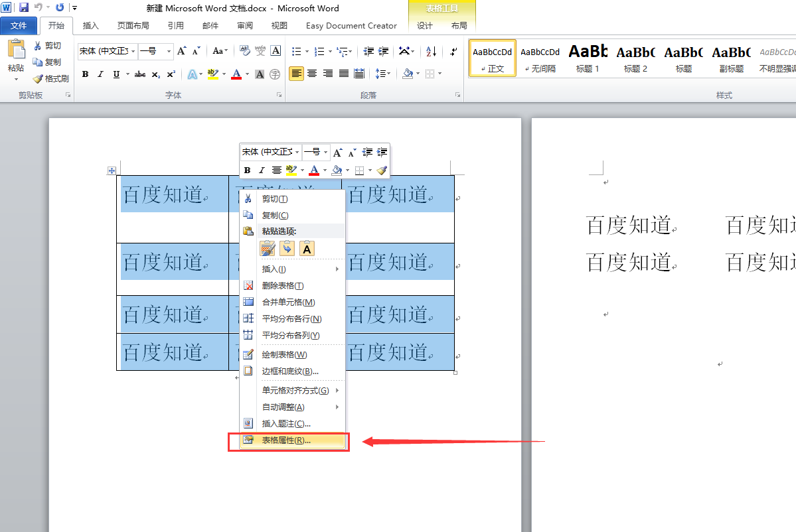Open the line spacing dropdown in ribbon

pyautogui.click(x=382, y=74)
